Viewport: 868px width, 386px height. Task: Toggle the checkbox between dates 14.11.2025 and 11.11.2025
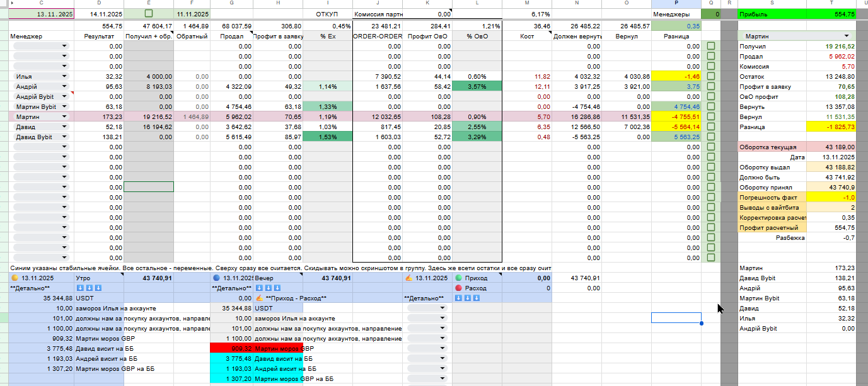pos(149,13)
